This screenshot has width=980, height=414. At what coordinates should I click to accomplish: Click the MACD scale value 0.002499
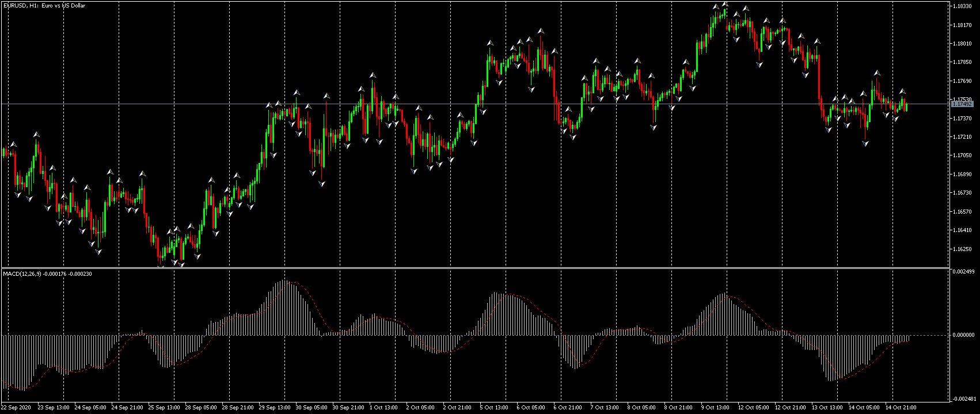coord(963,271)
